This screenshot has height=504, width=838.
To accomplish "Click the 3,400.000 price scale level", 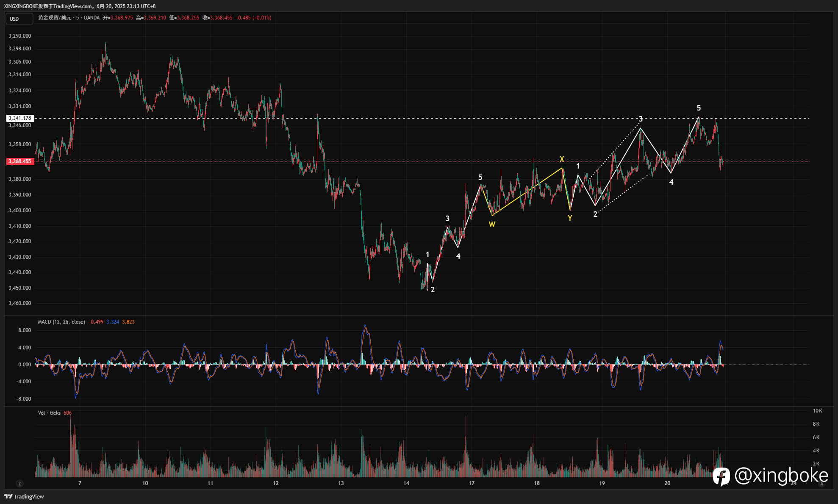I will pos(20,210).
